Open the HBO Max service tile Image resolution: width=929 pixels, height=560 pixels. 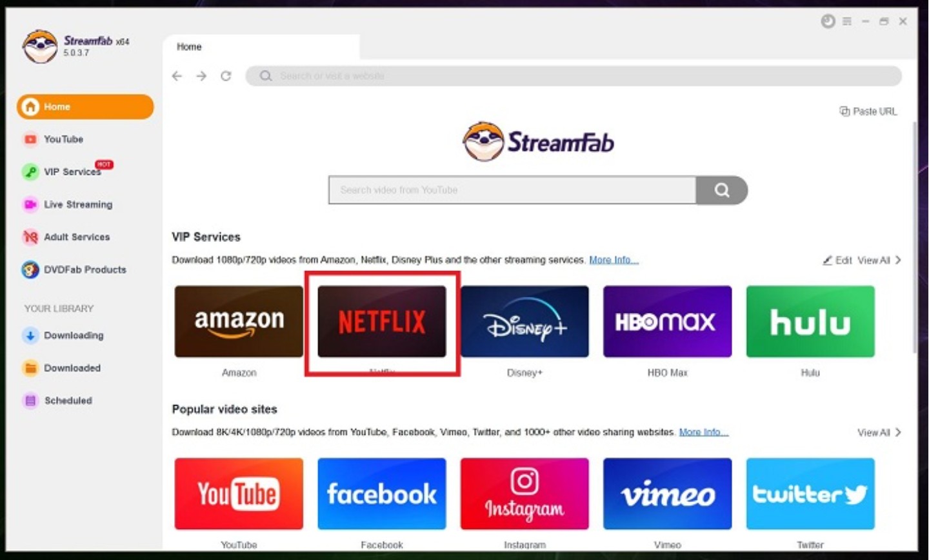tap(668, 322)
